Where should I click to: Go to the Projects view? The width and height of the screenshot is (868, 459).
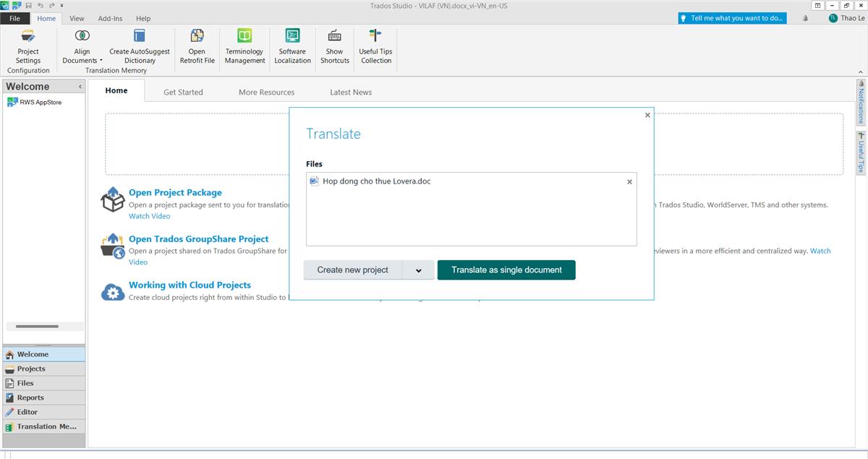pyautogui.click(x=44, y=369)
